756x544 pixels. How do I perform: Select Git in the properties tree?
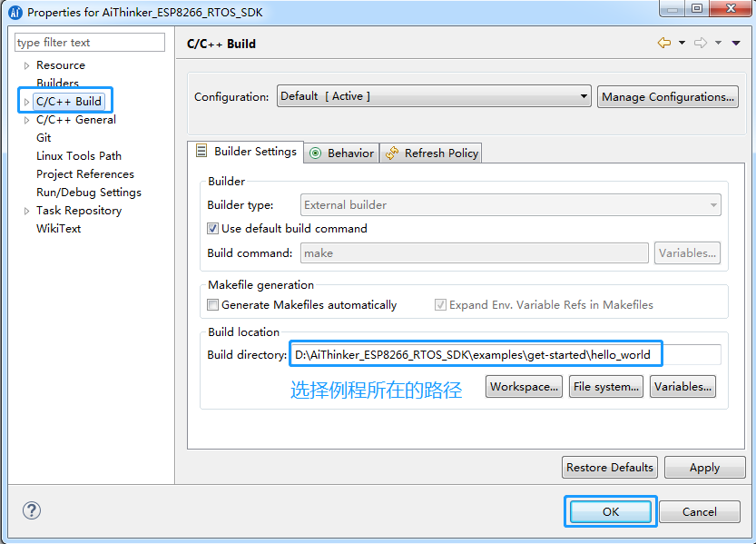pos(44,138)
